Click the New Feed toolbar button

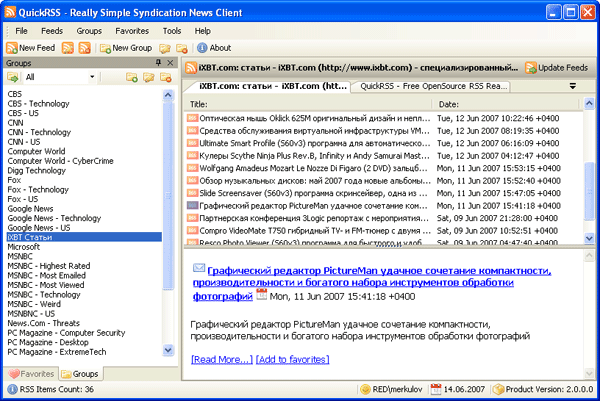31,48
